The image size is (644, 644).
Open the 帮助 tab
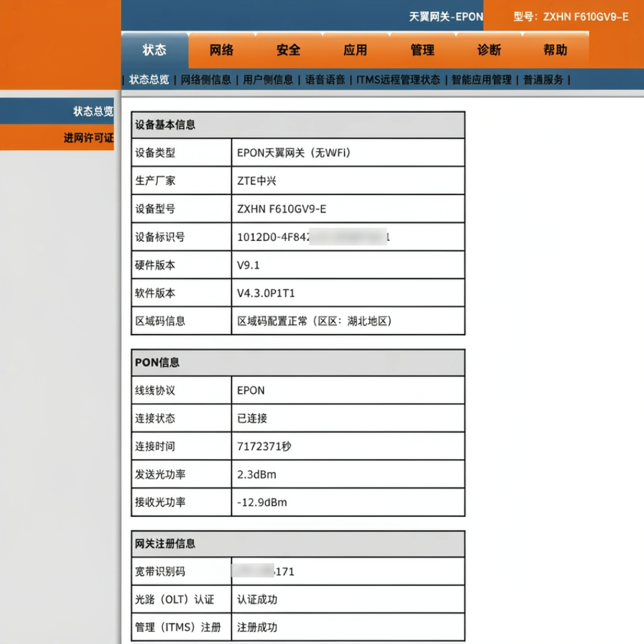pos(555,50)
